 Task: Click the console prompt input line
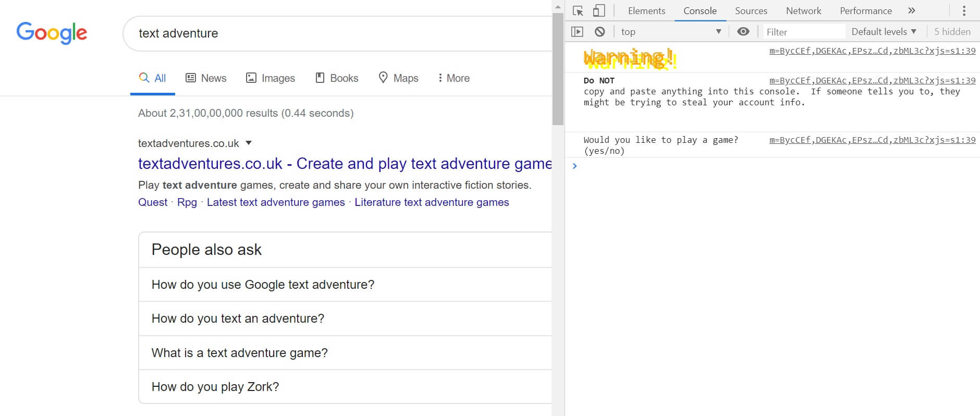pos(777,166)
